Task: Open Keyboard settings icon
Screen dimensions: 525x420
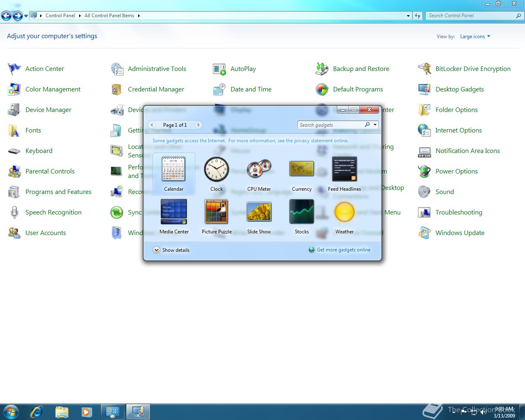Action: 14,151
